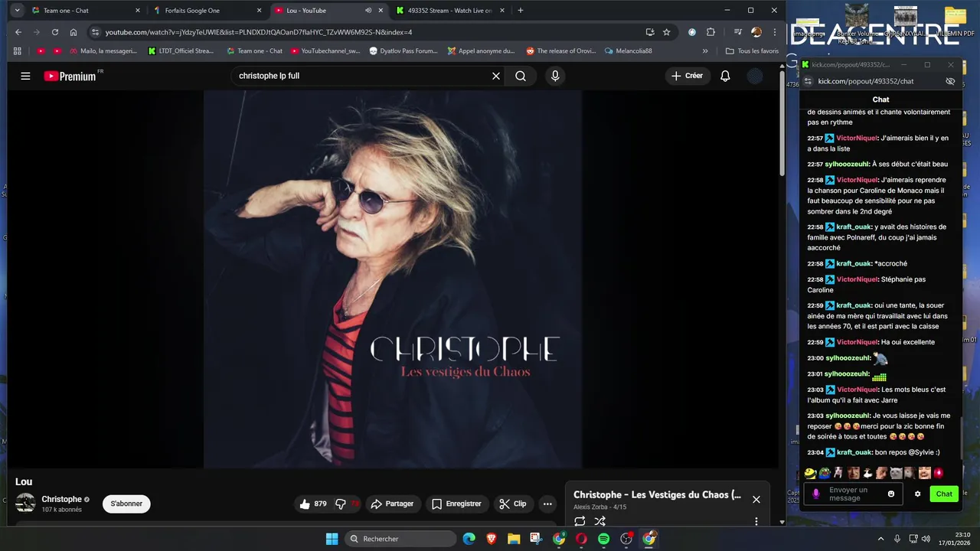Open the taskbar volume control
Screen dimensions: 980x551
click(926, 539)
